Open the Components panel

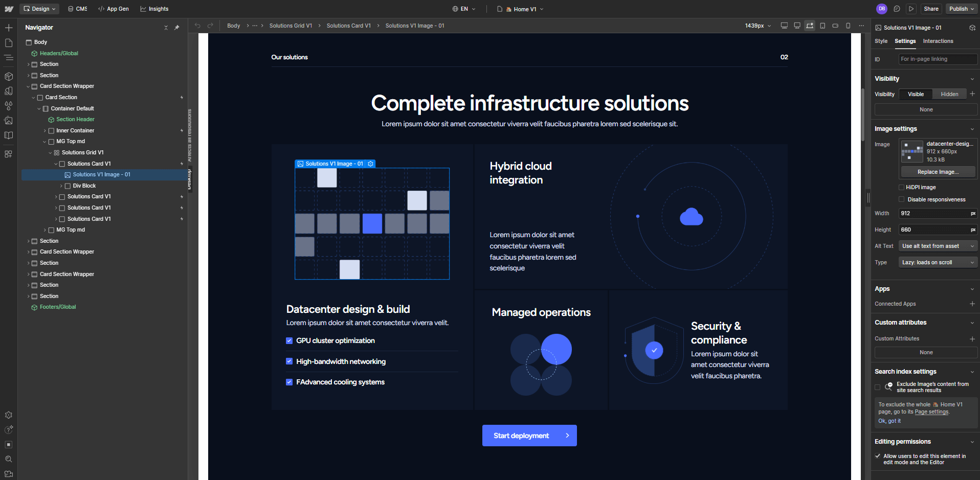coord(8,77)
